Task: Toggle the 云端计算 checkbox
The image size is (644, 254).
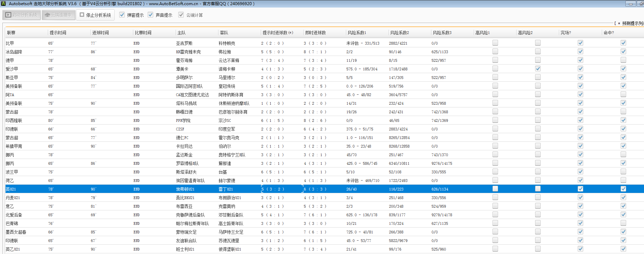Action: 181,15
